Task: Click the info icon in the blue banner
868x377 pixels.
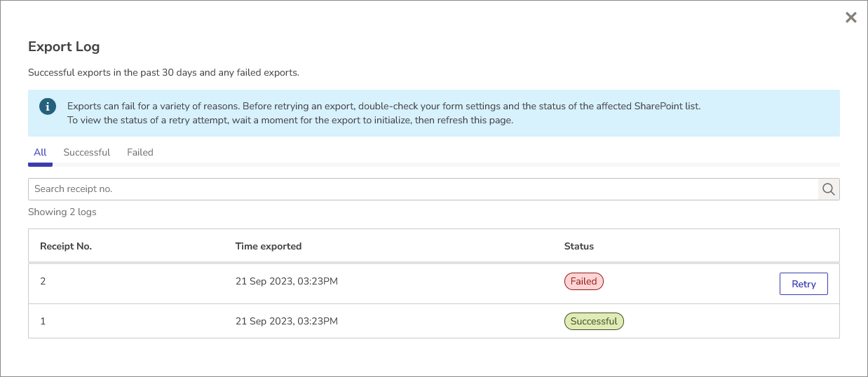Action: (x=48, y=107)
